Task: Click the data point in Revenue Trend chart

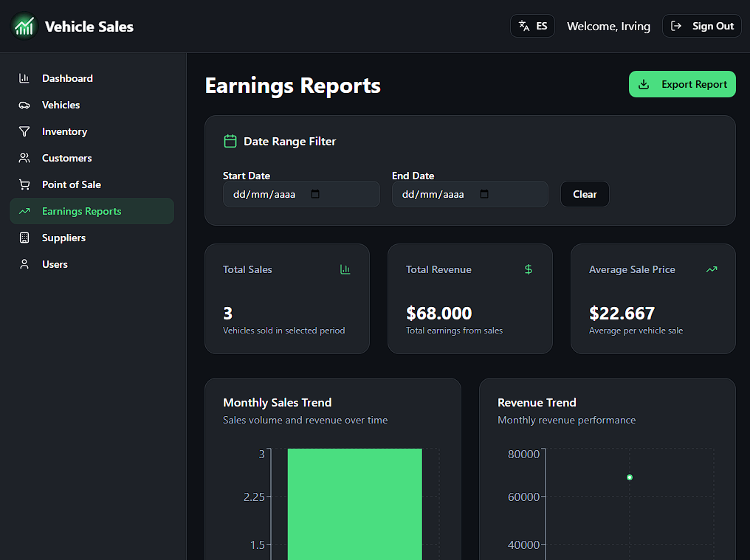Action: click(630, 477)
